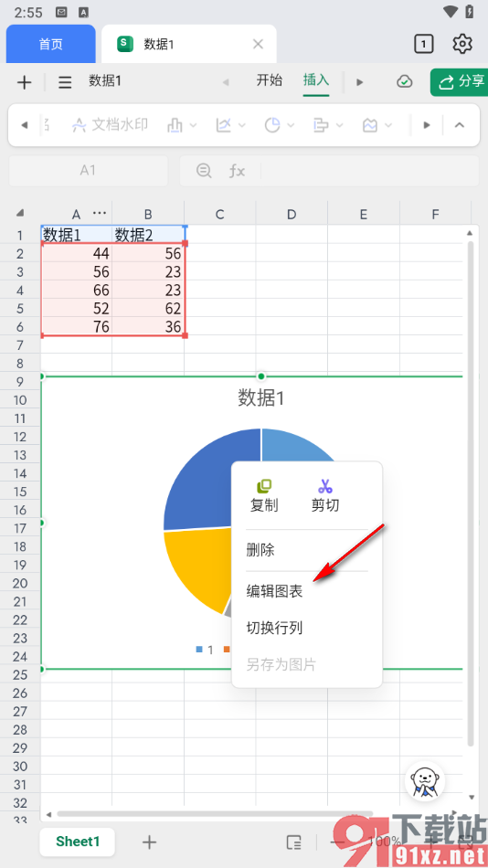Click the A1 cell name box
The width and height of the screenshot is (488, 868).
88,171
